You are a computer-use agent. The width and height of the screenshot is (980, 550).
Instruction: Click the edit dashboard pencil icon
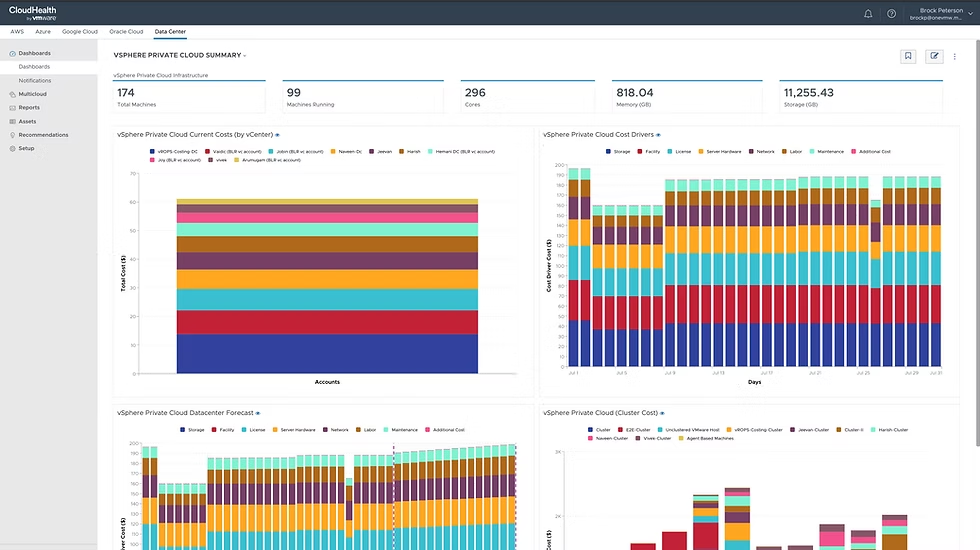coord(934,56)
